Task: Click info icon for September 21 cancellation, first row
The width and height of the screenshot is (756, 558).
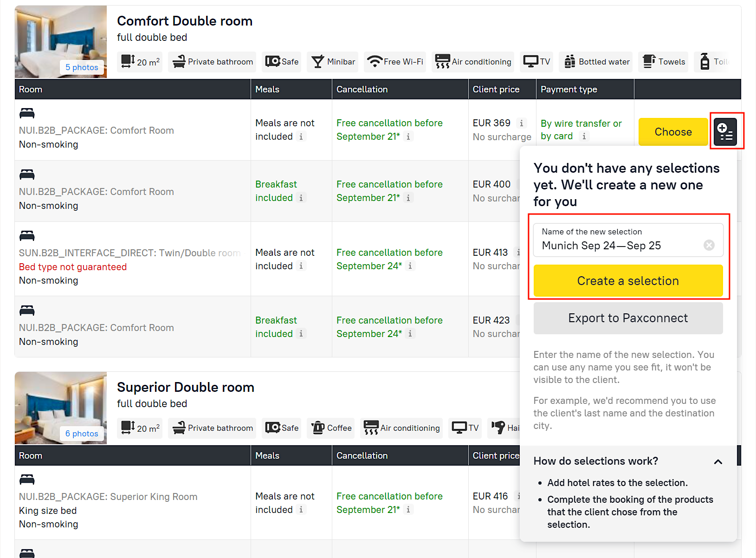Action: (x=408, y=136)
